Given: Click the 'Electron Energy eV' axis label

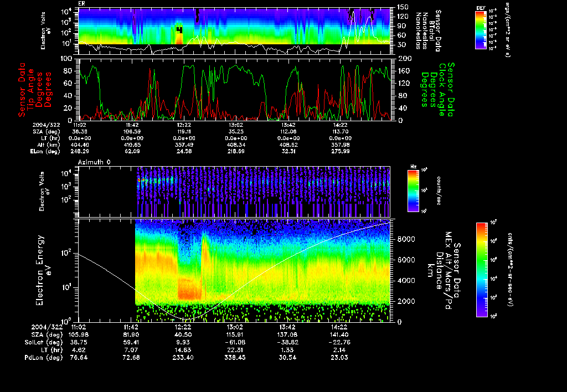Looking at the screenshot, I should coord(43,271).
